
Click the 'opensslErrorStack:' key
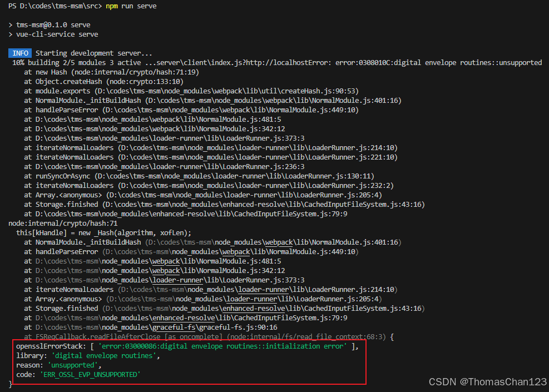[51, 346]
